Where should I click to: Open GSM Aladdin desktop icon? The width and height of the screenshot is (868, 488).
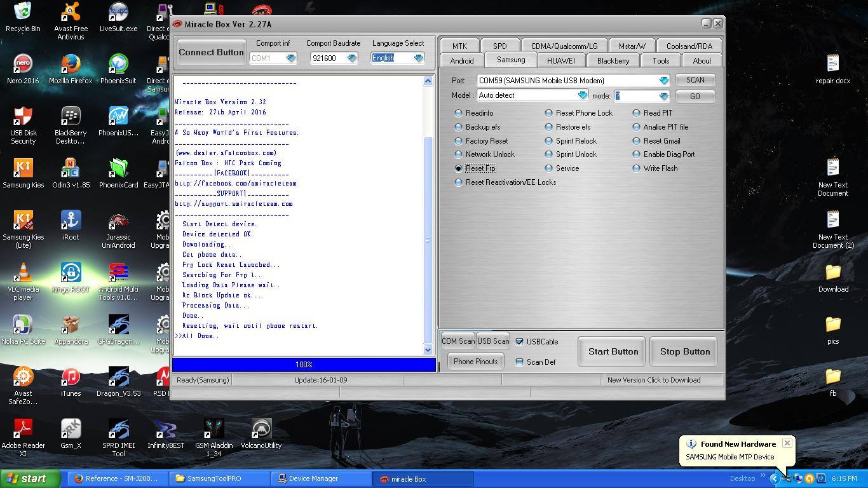[214, 438]
